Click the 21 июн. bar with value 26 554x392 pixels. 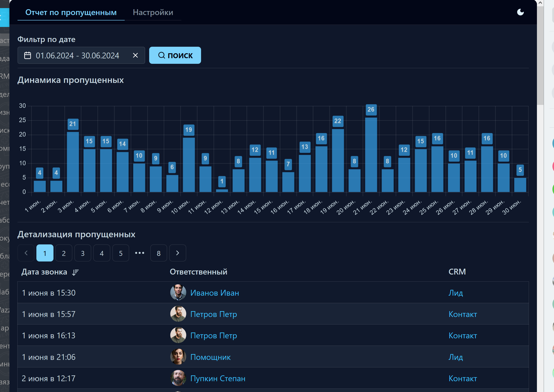pyautogui.click(x=371, y=155)
